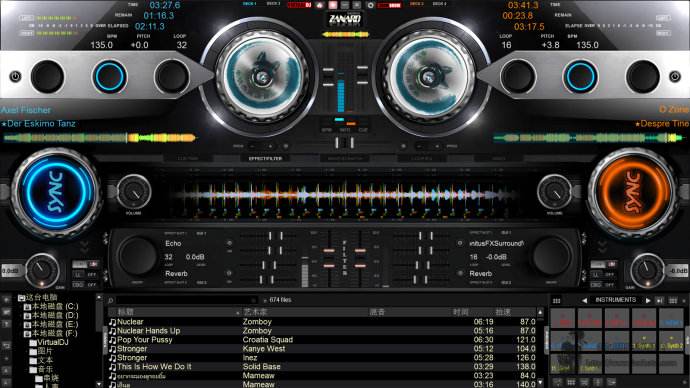Click the Synth 2 sampler pad

click(671, 342)
